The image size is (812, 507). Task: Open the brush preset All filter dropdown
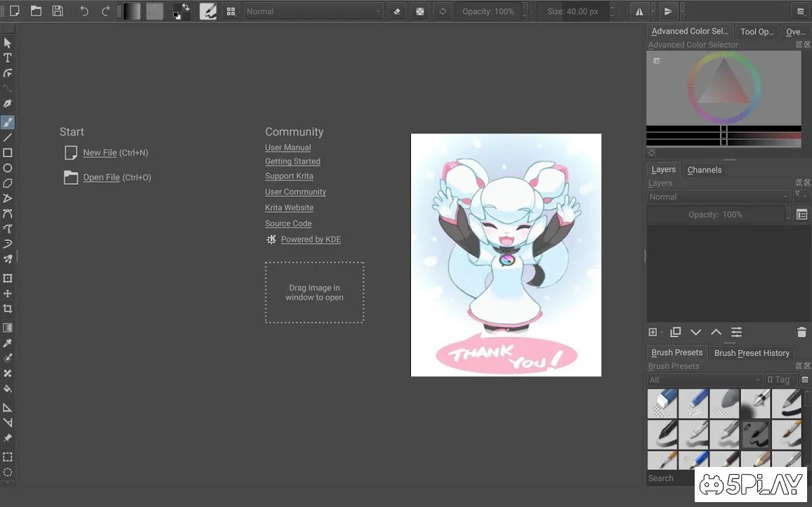click(702, 379)
